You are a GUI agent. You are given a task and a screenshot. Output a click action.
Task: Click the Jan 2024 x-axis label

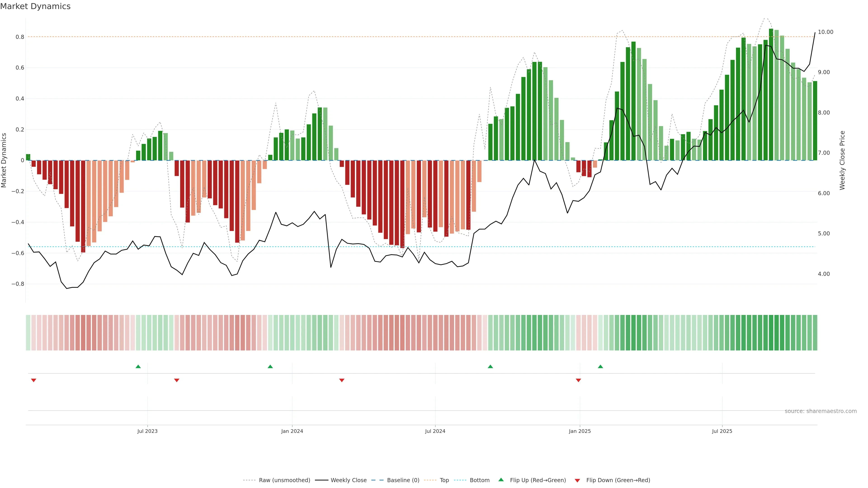pos(292,431)
